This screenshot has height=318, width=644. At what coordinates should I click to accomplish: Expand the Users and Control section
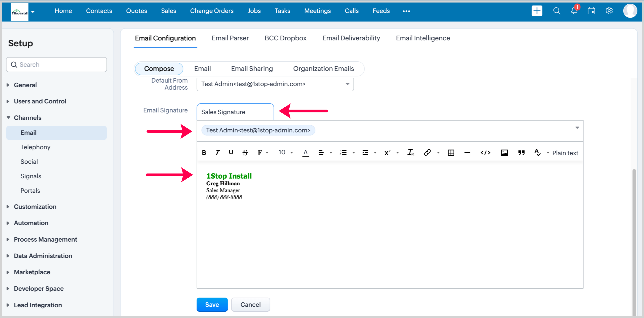[x=40, y=101]
